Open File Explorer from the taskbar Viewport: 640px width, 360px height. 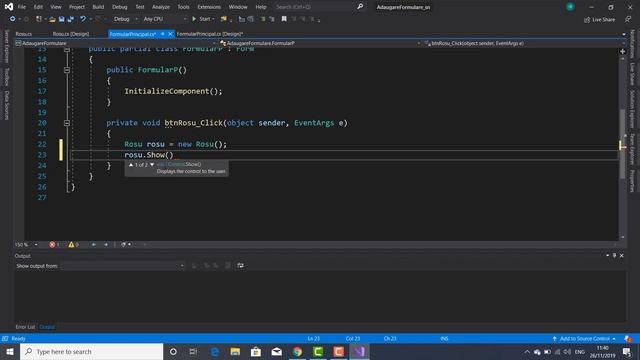coord(235,351)
